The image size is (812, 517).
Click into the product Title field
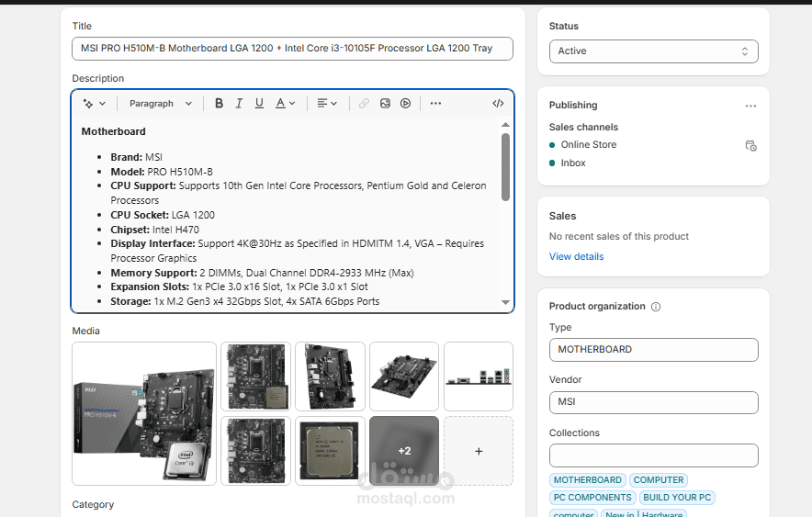pos(293,49)
